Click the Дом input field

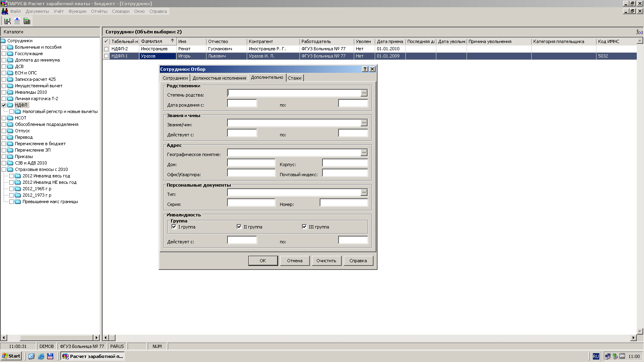click(251, 163)
